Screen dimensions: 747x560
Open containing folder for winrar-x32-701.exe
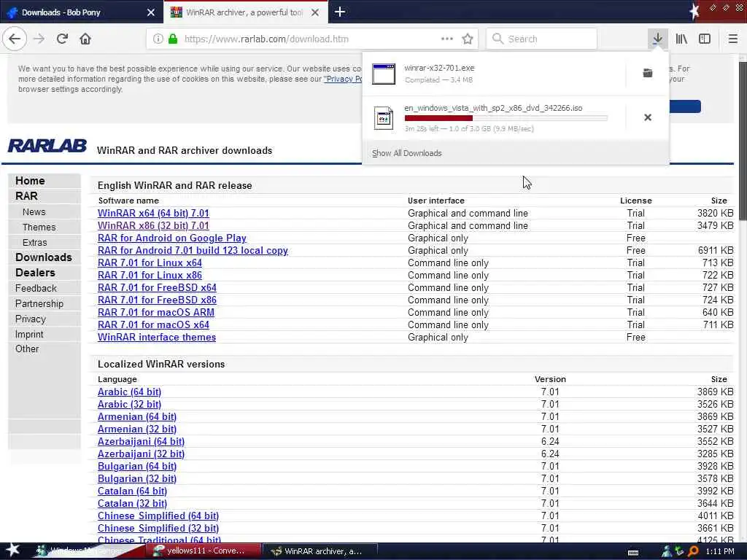648,73
